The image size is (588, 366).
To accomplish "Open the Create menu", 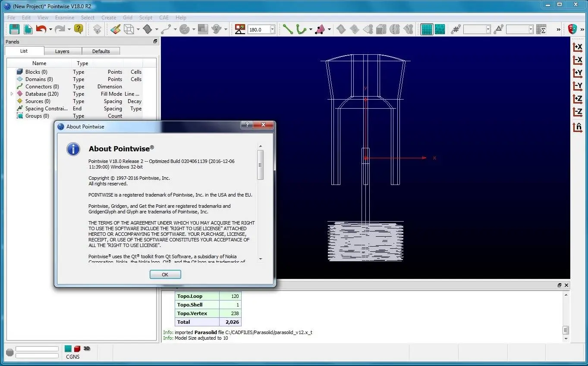I will pyautogui.click(x=109, y=18).
